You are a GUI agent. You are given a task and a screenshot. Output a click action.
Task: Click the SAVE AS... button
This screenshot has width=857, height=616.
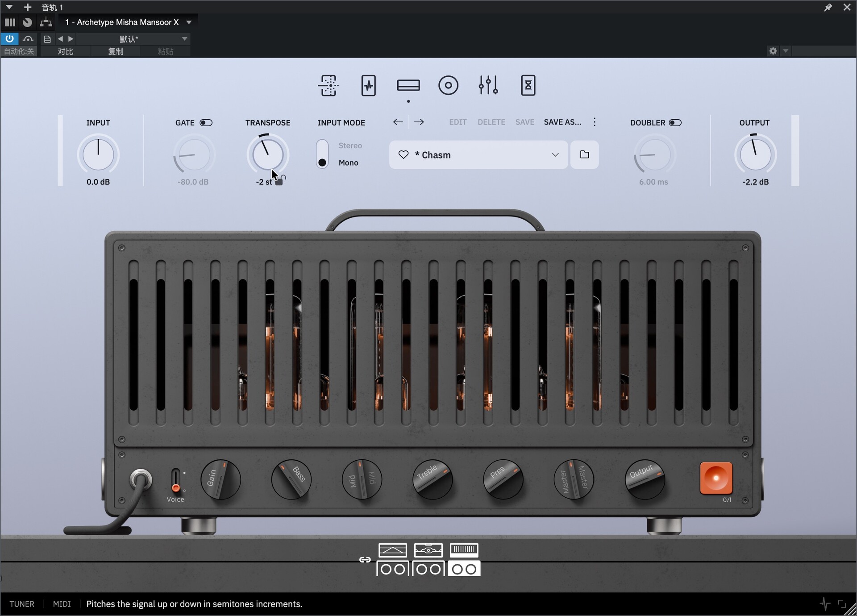pos(562,122)
